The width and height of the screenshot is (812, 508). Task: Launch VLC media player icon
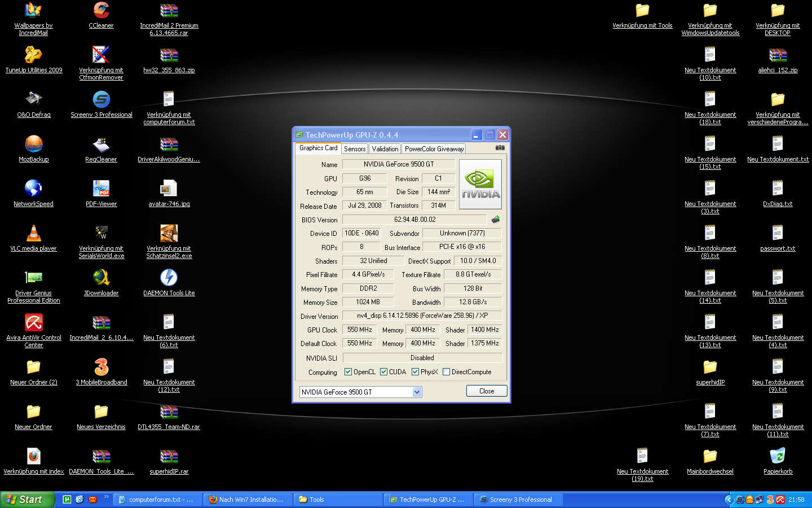point(34,238)
